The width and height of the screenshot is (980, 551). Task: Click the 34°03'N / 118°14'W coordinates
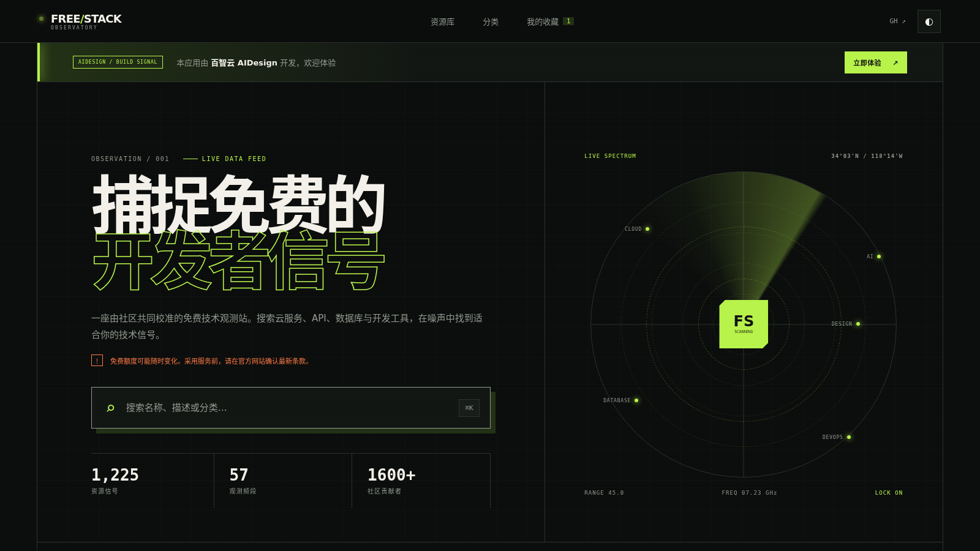[867, 156]
